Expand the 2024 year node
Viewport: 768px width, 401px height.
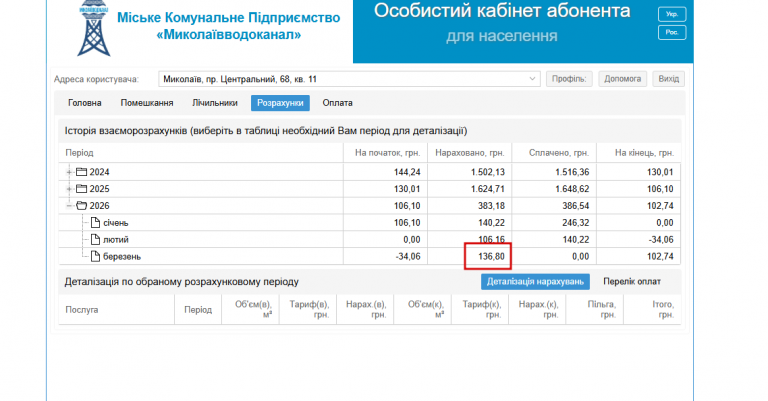coord(69,172)
